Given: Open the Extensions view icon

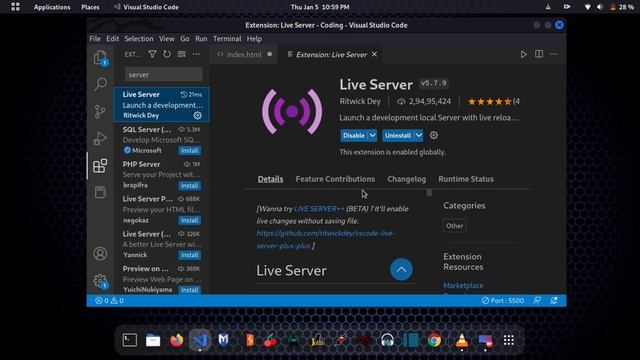Looking at the screenshot, I should point(100,166).
